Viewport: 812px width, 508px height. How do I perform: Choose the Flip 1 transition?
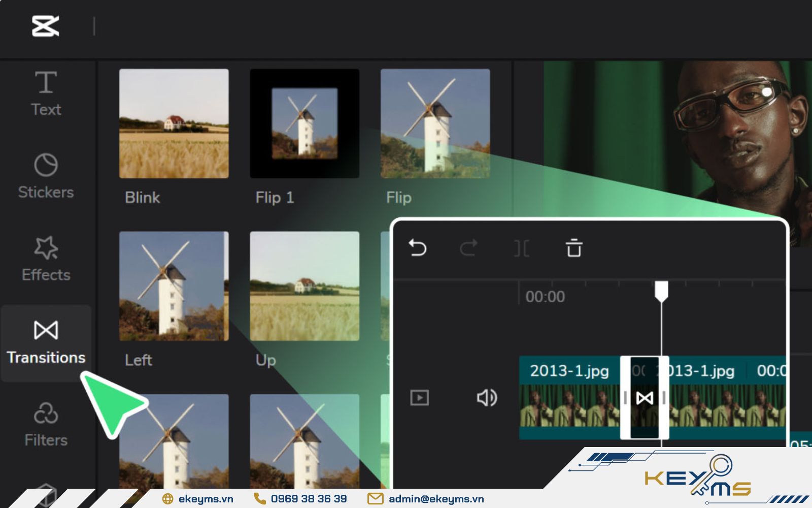point(304,123)
